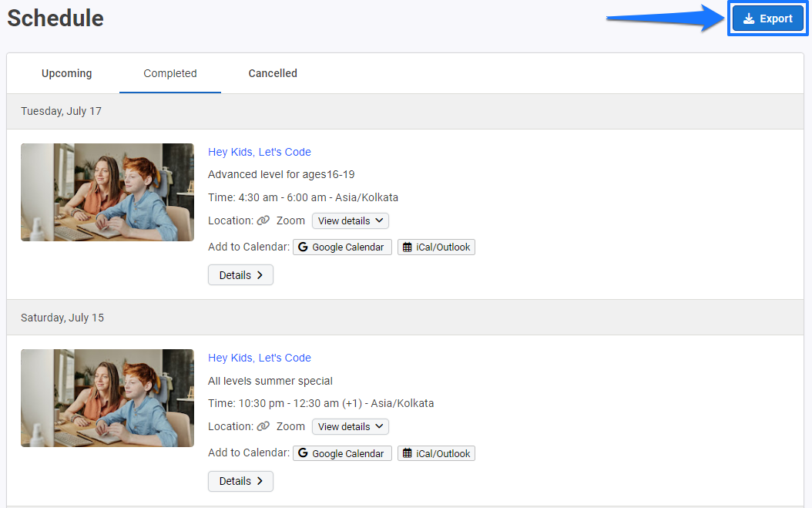Switch to the Upcoming tab
This screenshot has height=508, width=812.
(67, 73)
